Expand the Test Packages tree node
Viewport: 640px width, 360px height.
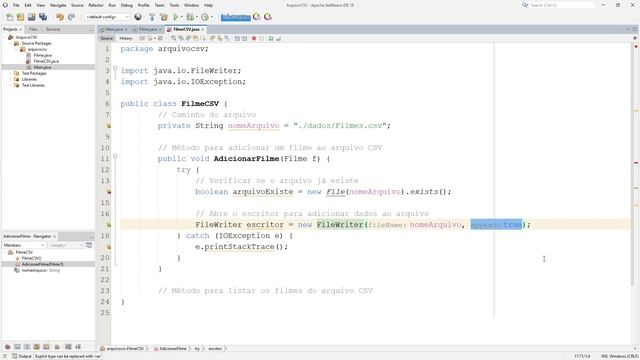pyautogui.click(x=10, y=73)
